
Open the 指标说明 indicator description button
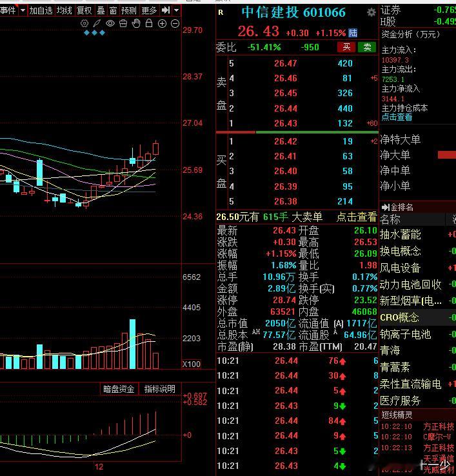click(160, 389)
